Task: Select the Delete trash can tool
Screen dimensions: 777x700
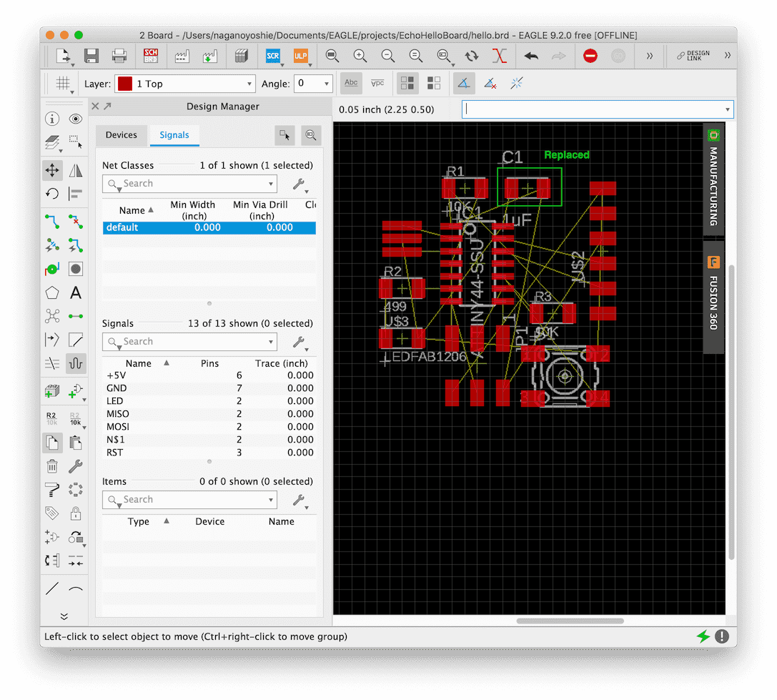Action: pos(52,467)
